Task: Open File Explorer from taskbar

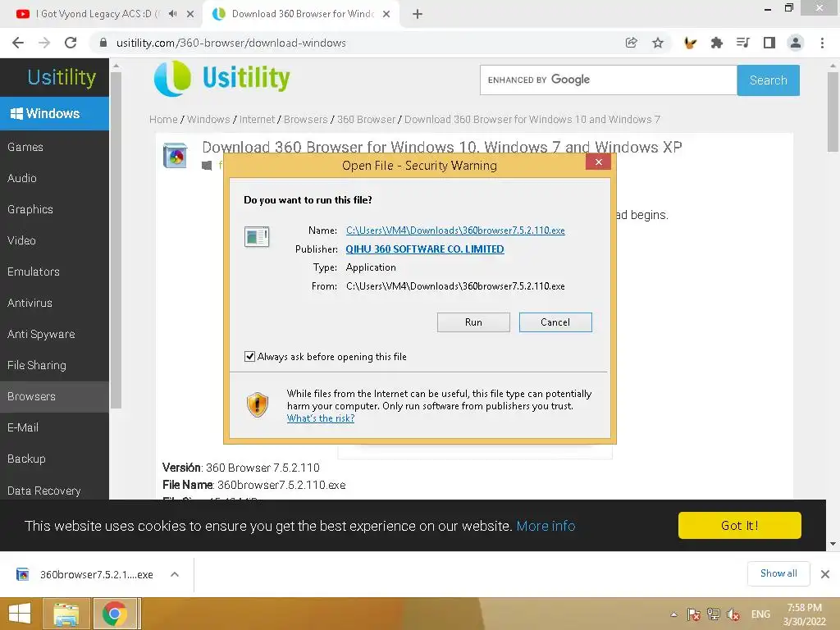Action: (66, 614)
